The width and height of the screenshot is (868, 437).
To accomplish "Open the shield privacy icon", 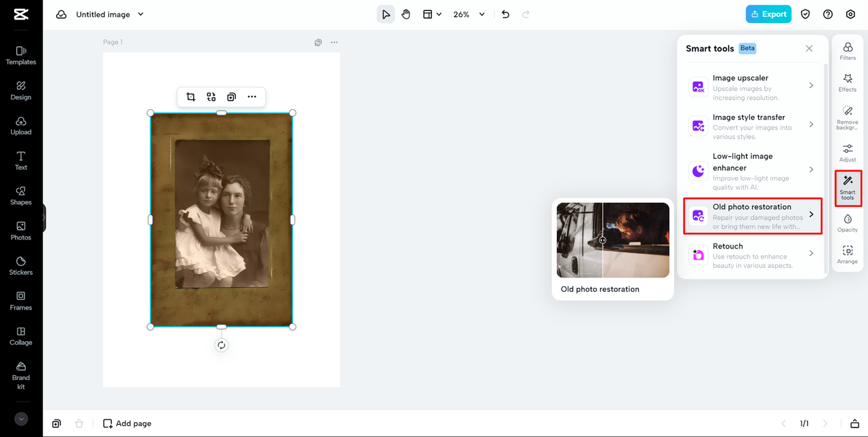I will [x=806, y=14].
